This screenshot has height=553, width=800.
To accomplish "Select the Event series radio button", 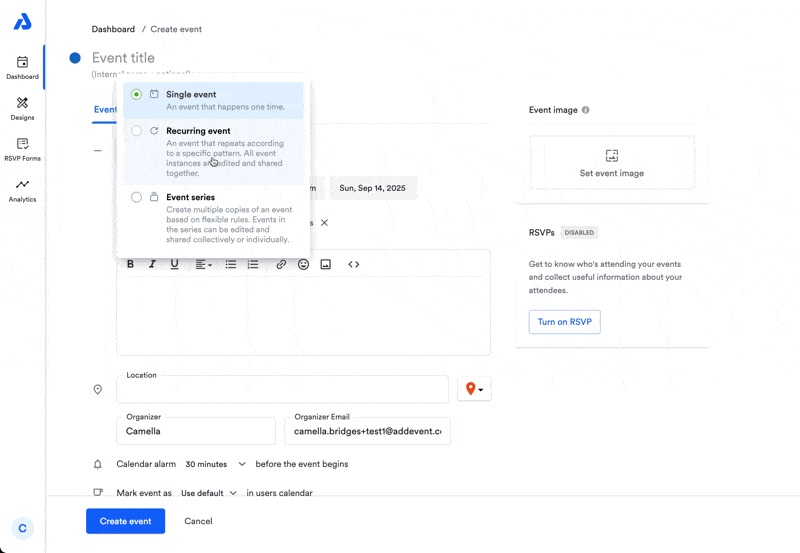I will pos(136,197).
